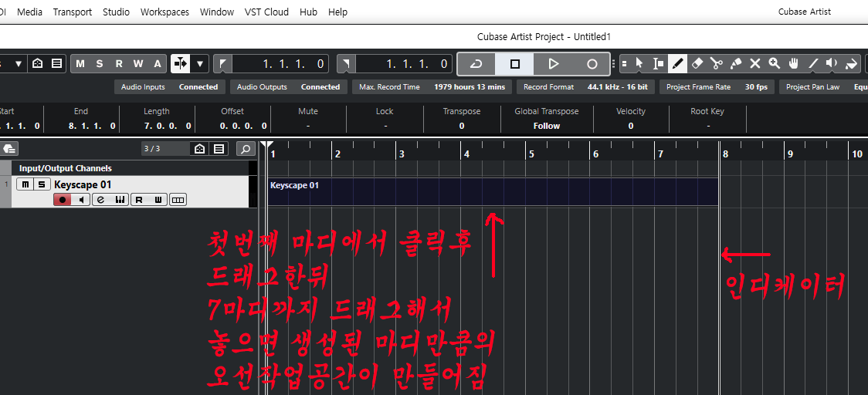The width and height of the screenshot is (868, 395).
Task: Select the Mute X tool
Action: (755, 63)
